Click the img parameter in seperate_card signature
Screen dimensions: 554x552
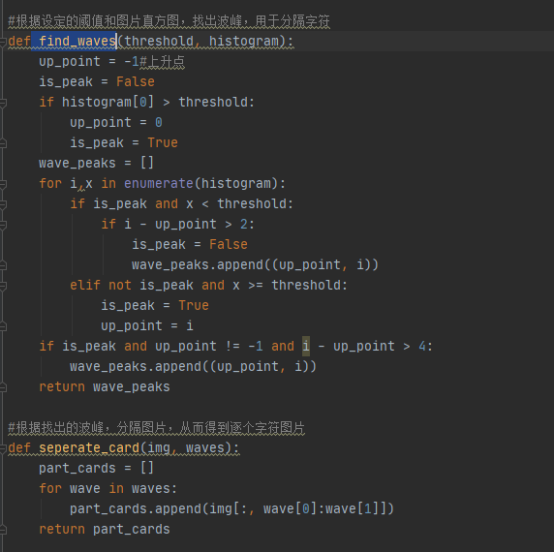(159, 448)
